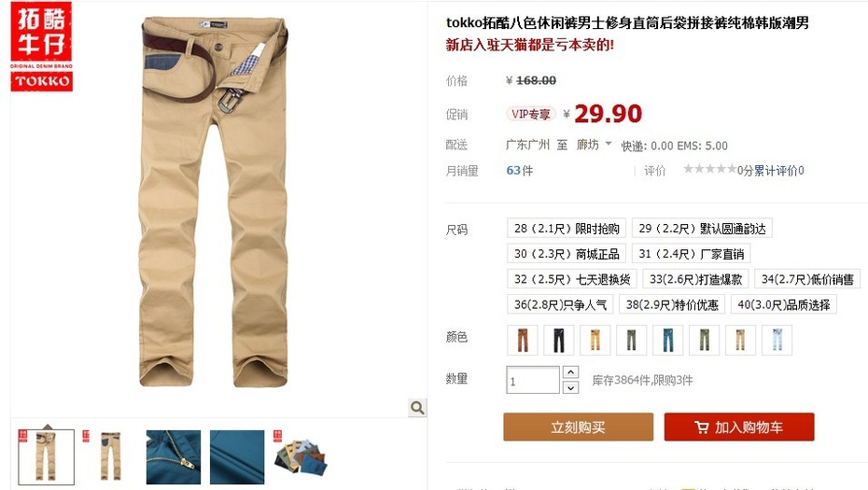The width and height of the screenshot is (868, 490).
Task: Select size 28 (2.1尺) option
Action: (x=567, y=228)
